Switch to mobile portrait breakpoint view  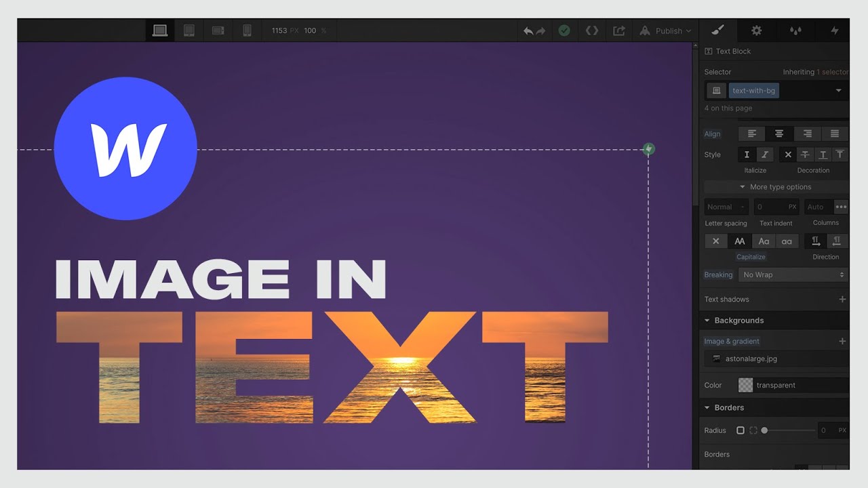(247, 30)
